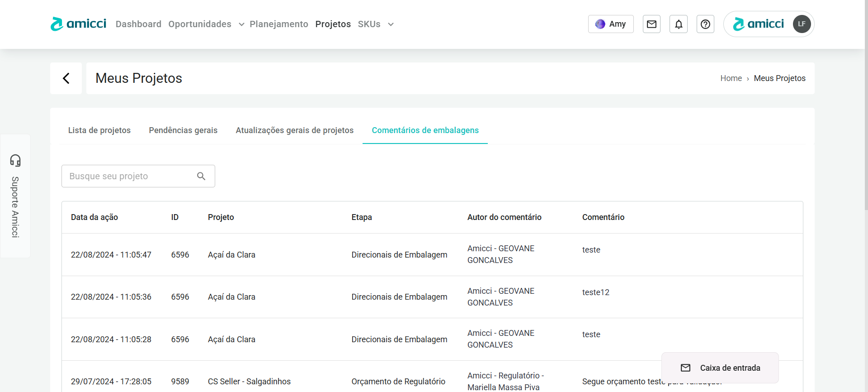Go to Planejamento in the navbar
This screenshot has height=392, width=868.
coord(278,24)
